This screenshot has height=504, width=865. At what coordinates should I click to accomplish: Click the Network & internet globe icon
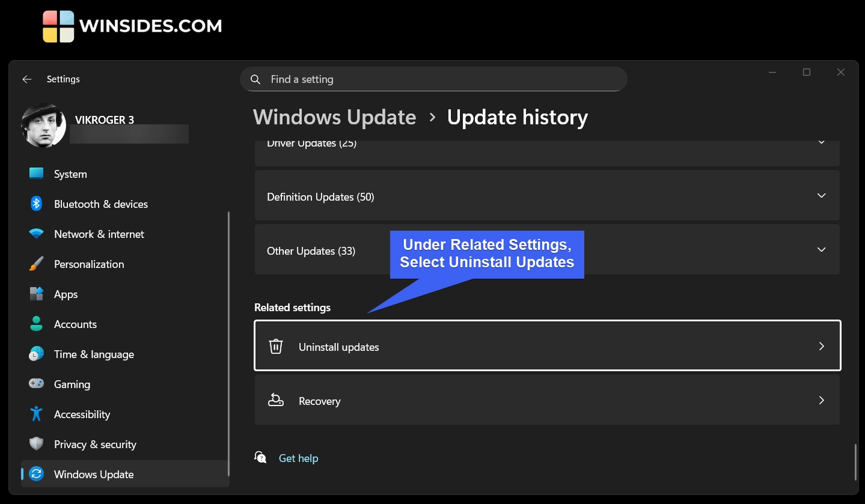pyautogui.click(x=36, y=234)
